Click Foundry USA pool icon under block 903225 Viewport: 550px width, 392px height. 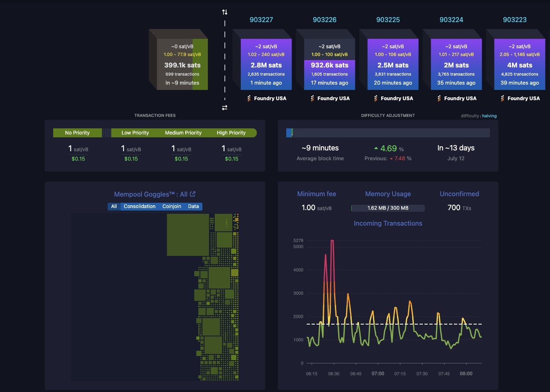(x=376, y=98)
